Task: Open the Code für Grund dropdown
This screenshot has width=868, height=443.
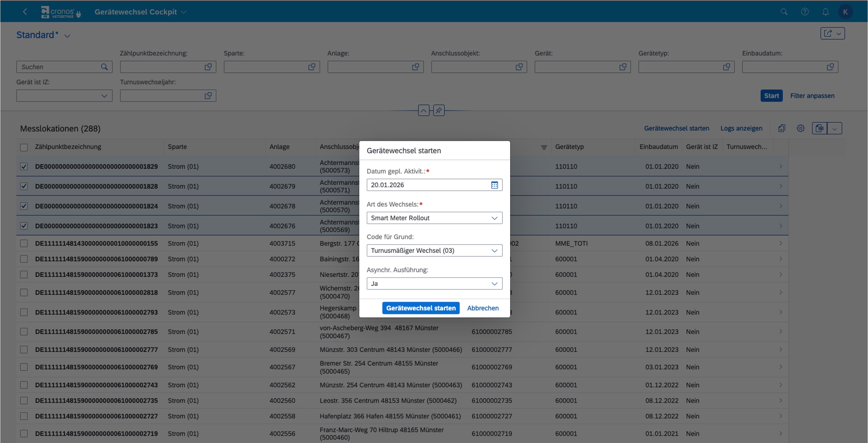Action: tap(494, 250)
